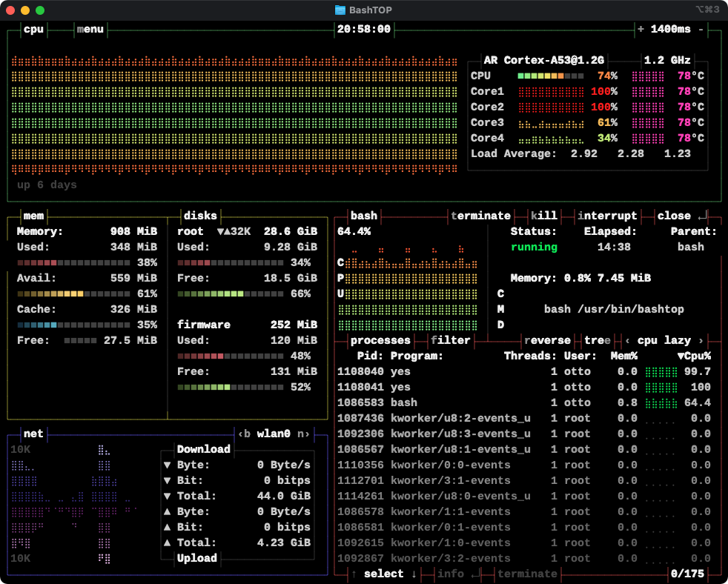
Task: Click the bash /usr/bin/bashtop command line
Action: [614, 309]
